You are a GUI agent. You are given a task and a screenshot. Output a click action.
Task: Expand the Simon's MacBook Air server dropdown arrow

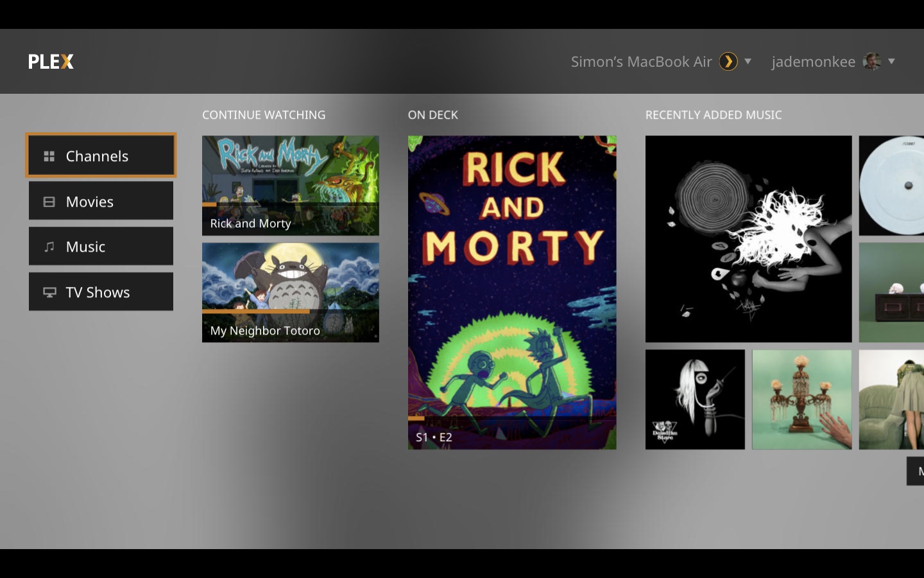pyautogui.click(x=748, y=62)
